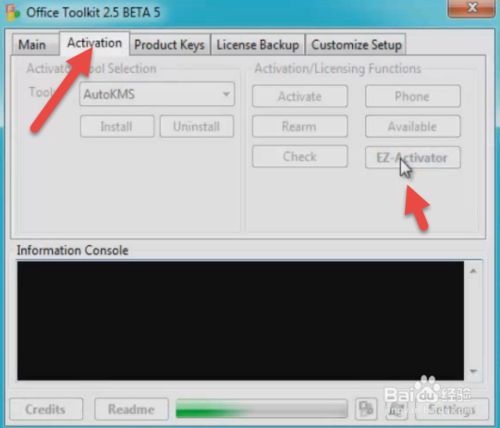Click the Check button
500x428 pixels.
(300, 156)
